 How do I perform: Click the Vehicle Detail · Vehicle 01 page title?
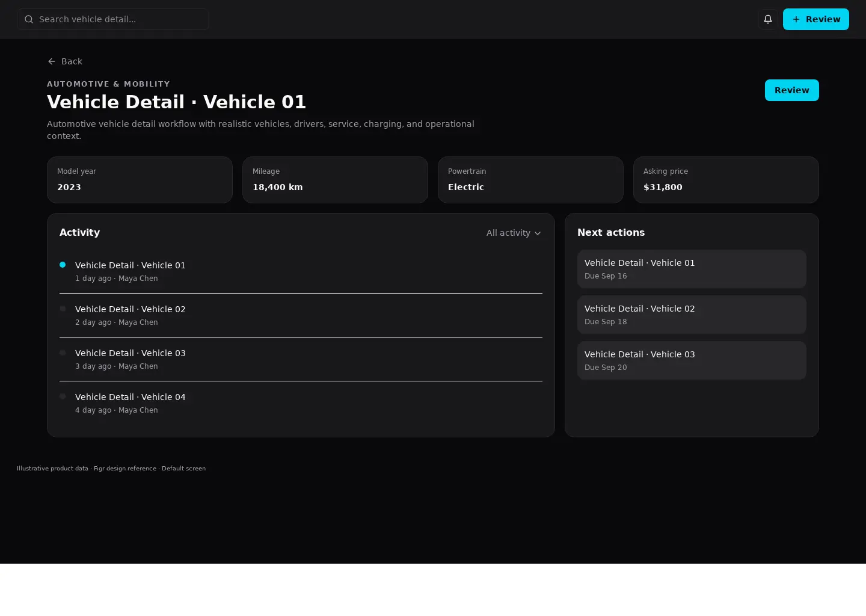point(176,102)
